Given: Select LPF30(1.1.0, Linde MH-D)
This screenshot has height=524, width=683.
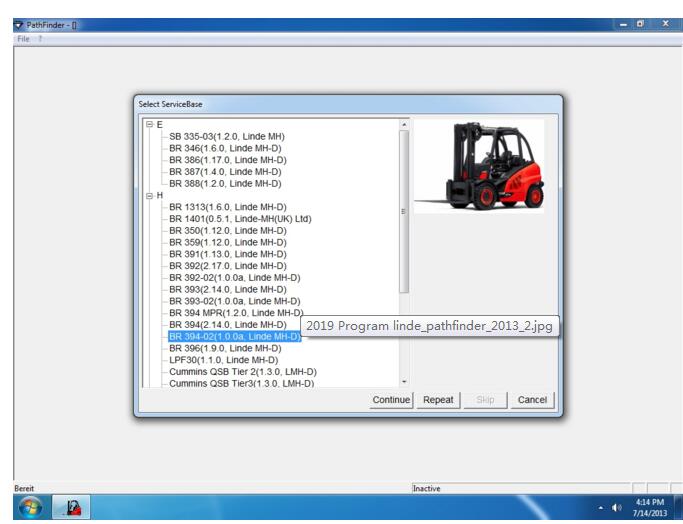Looking at the screenshot, I should (x=223, y=360).
